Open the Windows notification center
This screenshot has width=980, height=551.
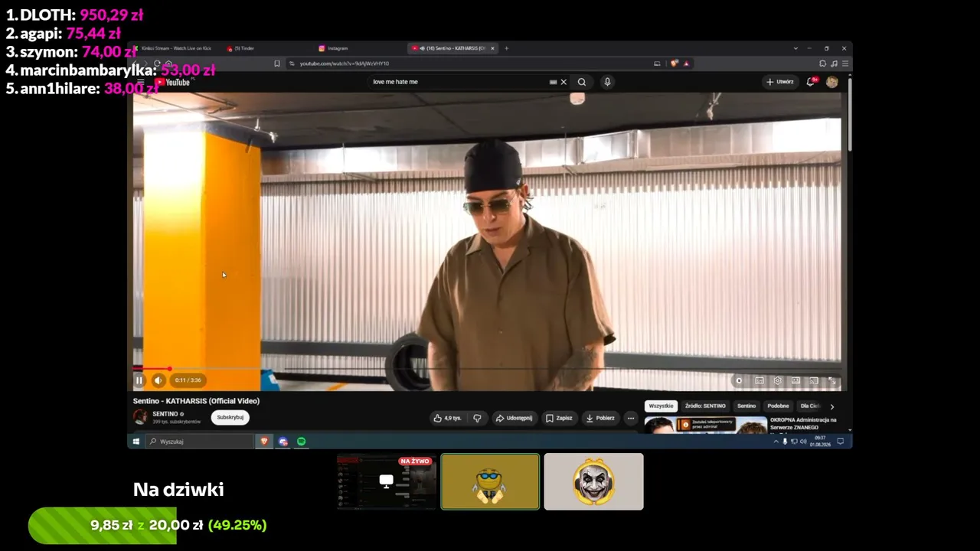840,442
